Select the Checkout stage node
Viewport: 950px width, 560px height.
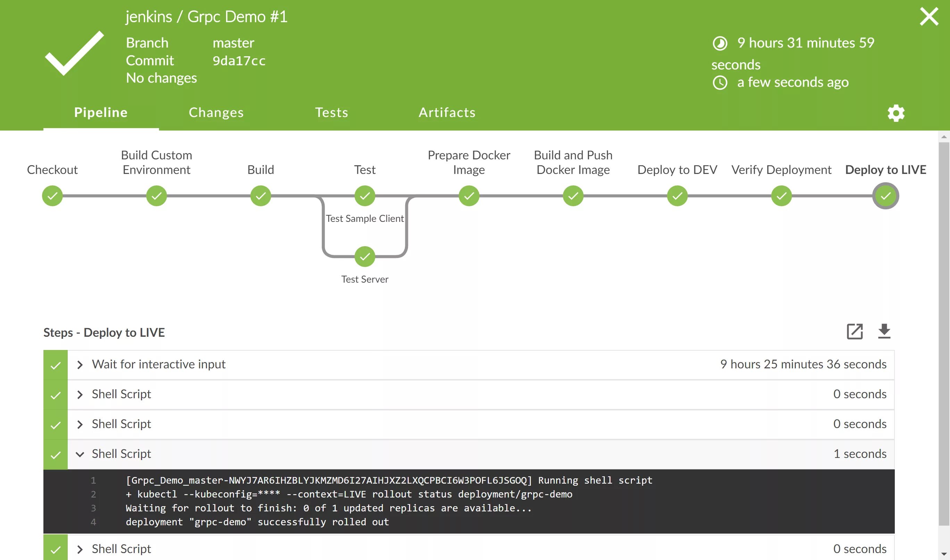point(52,196)
